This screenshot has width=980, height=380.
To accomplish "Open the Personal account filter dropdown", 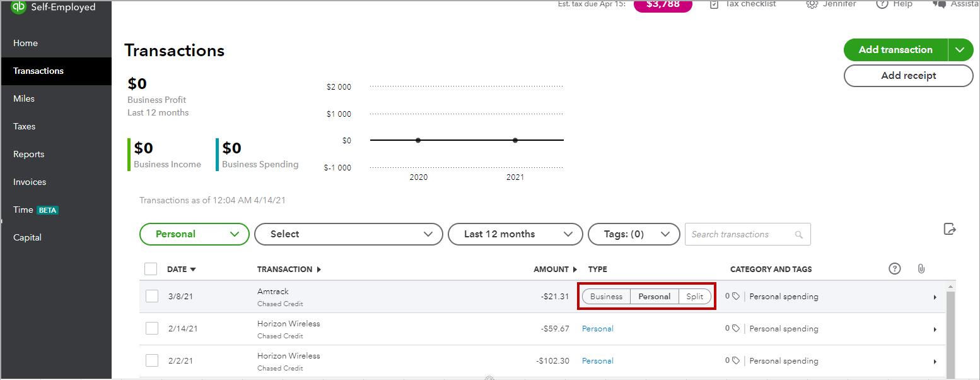I will click(x=194, y=234).
